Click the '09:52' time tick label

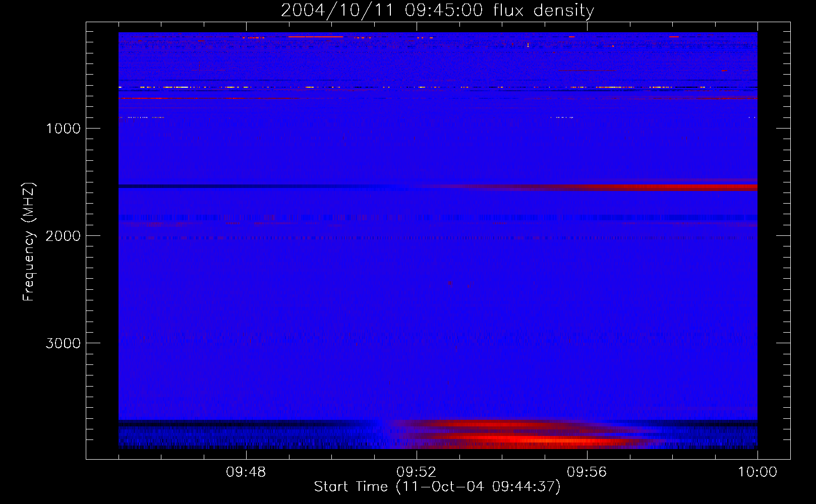point(417,472)
